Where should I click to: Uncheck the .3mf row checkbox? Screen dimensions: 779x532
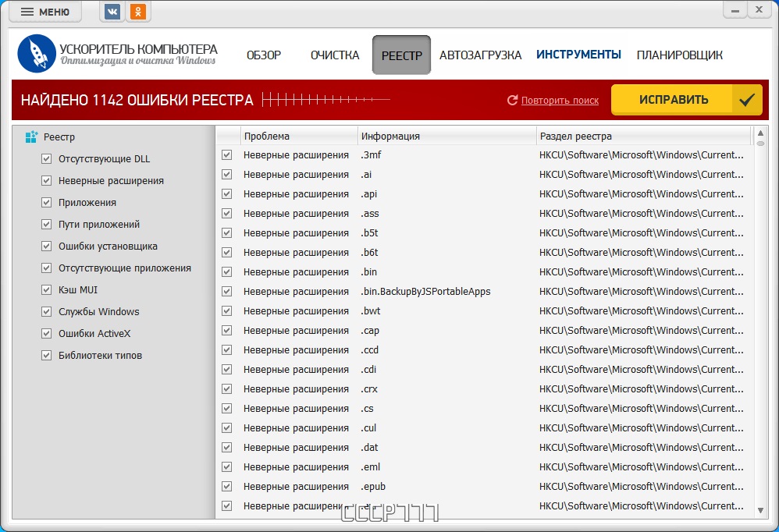tap(227, 155)
